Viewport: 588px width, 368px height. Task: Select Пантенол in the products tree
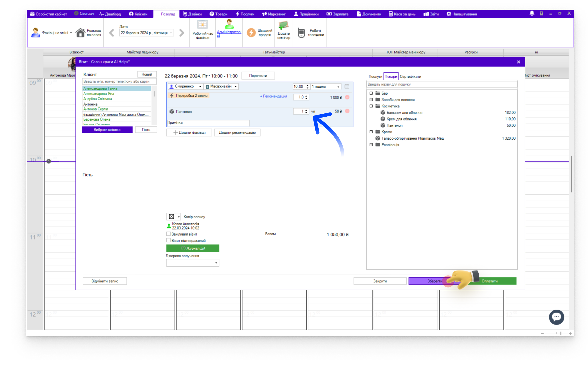[395, 125]
